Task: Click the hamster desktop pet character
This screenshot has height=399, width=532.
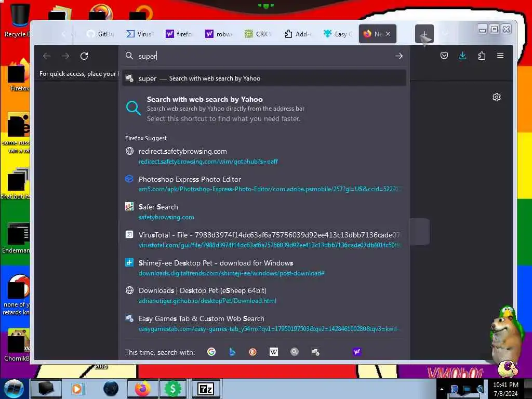Action: [x=506, y=339]
